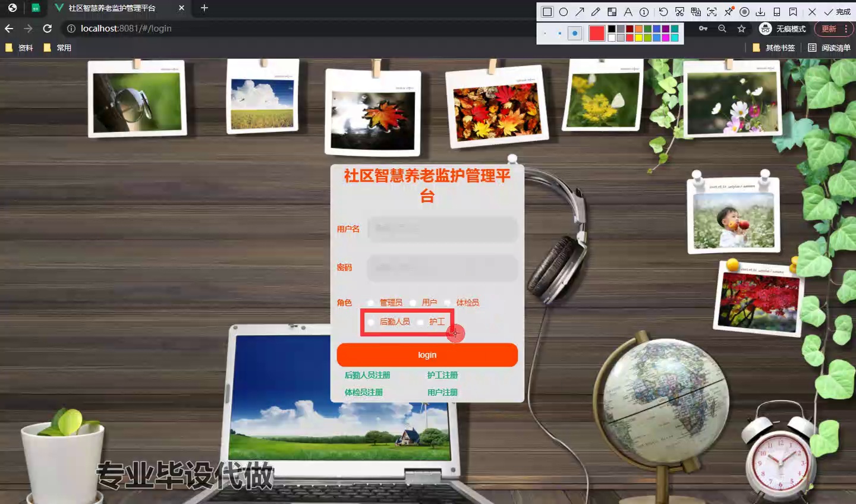Focus the 用户名 input field
This screenshot has width=856, height=504.
(x=443, y=229)
